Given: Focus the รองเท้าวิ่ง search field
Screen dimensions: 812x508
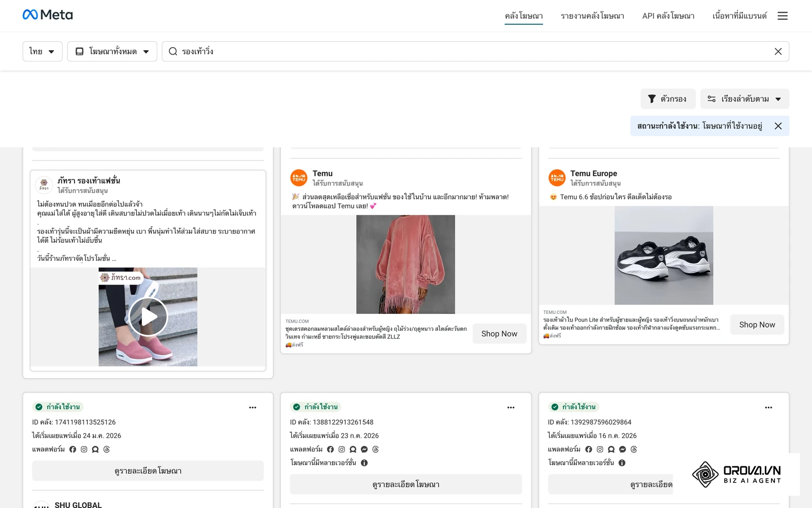Looking at the screenshot, I should pos(475,51).
